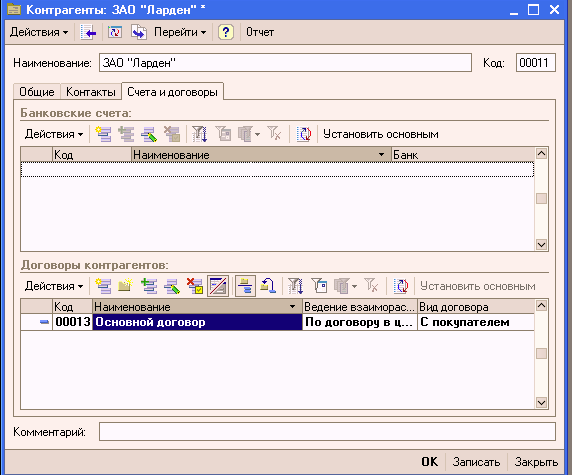Click refresh icon in contracts toolbar
The height and width of the screenshot is (475, 572).
click(401, 286)
